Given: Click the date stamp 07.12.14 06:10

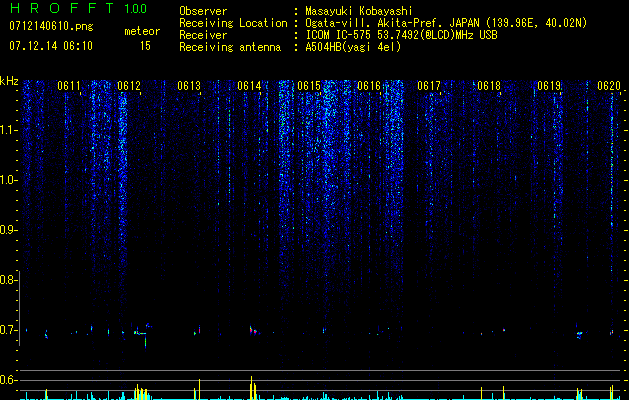Looking at the screenshot, I should tap(51, 46).
